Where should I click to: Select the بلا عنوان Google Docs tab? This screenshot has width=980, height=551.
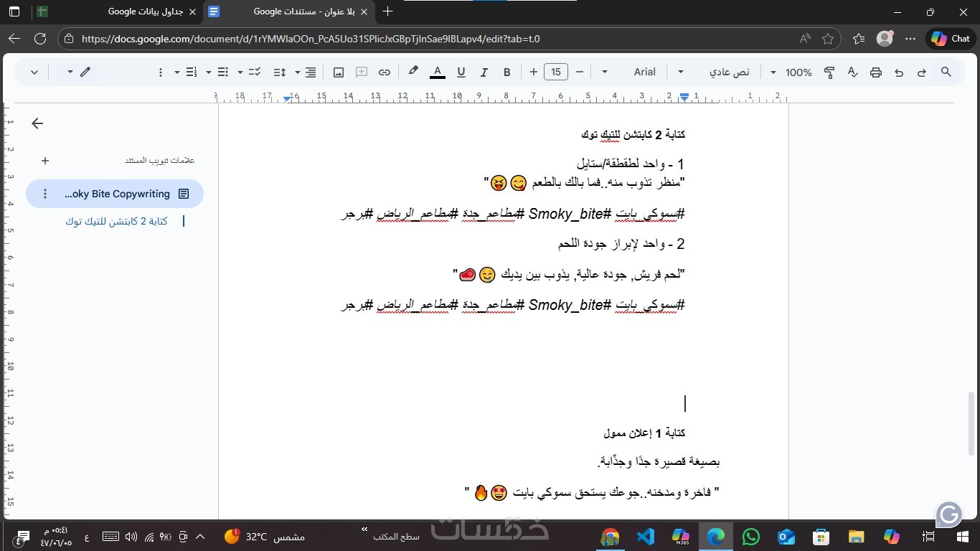point(290,11)
